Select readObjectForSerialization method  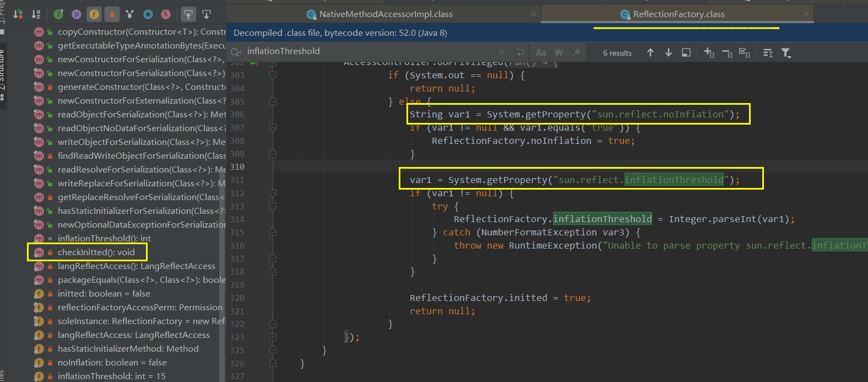[x=142, y=115]
